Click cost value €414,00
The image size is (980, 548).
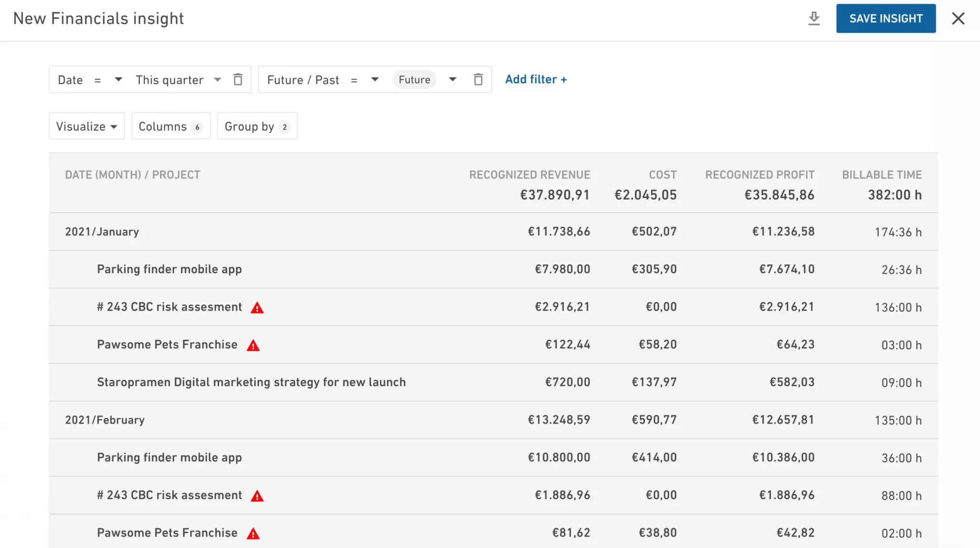654,458
